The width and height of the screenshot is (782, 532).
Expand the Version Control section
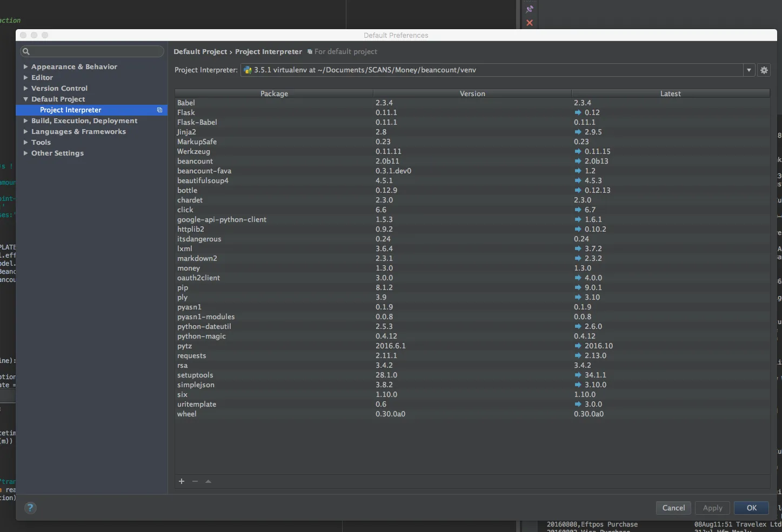coord(25,88)
